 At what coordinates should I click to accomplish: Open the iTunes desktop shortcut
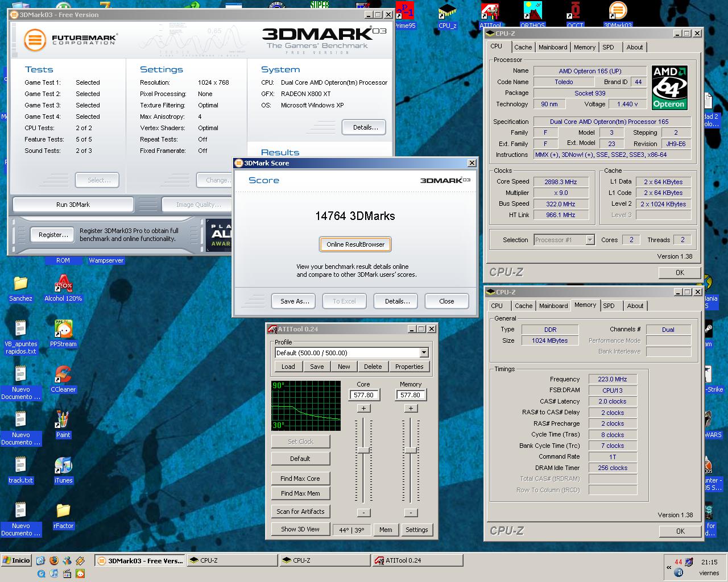(x=63, y=470)
